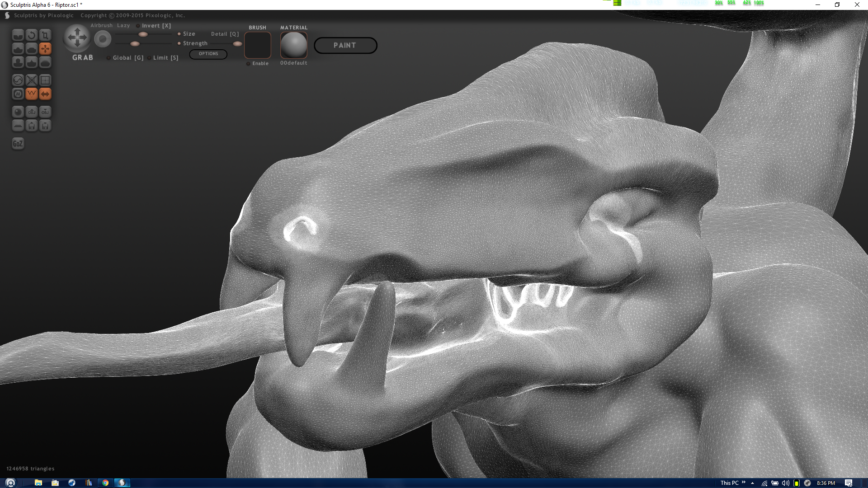The width and height of the screenshot is (868, 488).
Task: Open Chrome from the taskbar
Action: coord(105,483)
